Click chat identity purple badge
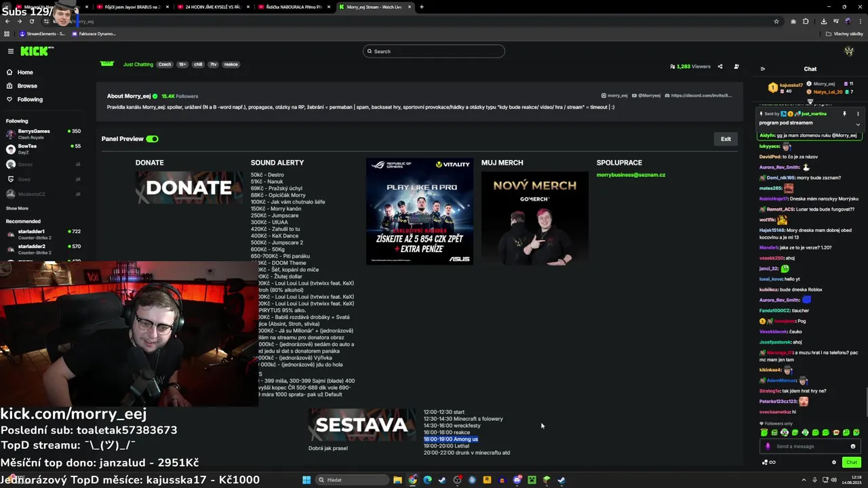 click(768, 446)
